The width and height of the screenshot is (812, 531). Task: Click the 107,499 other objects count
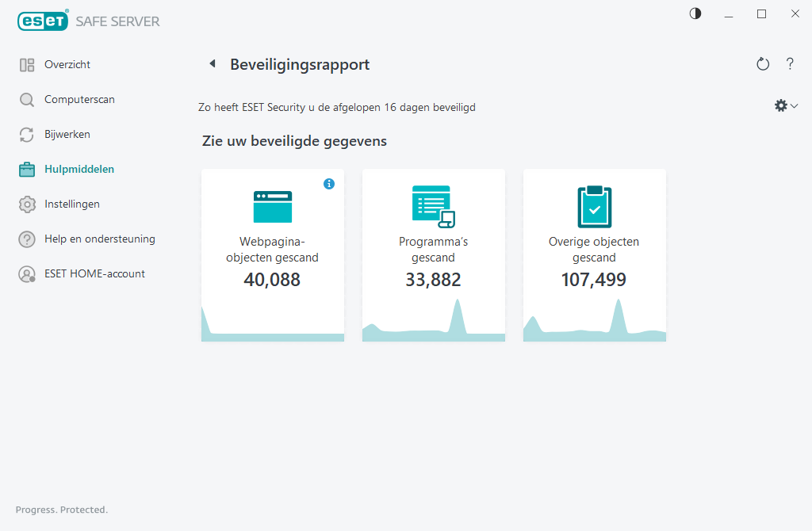tap(594, 280)
